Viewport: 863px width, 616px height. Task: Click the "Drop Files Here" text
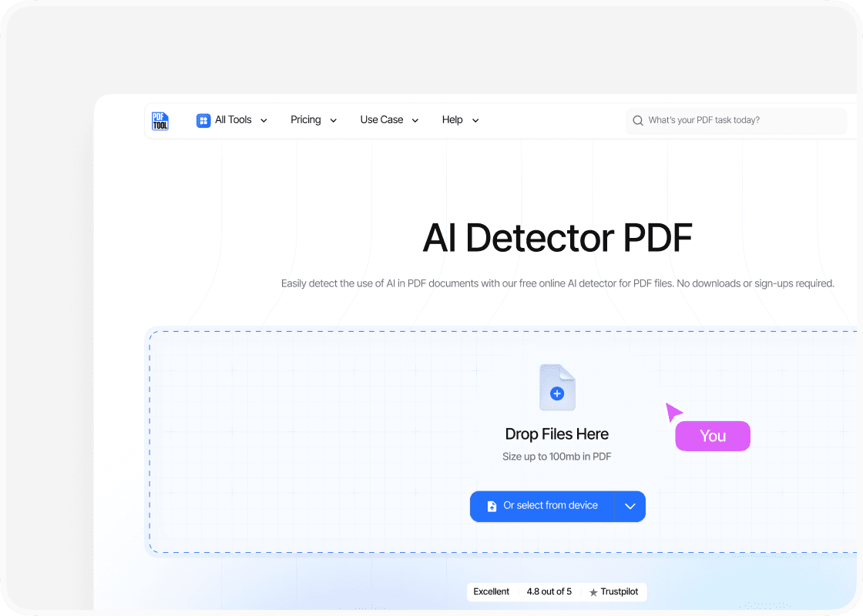pos(556,434)
